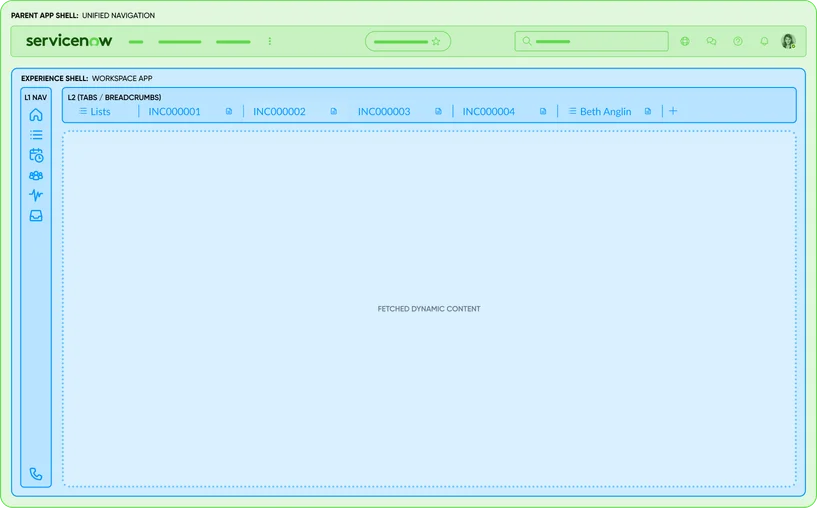817x508 pixels.
Task: Open the help question mark icon
Action: pos(738,42)
